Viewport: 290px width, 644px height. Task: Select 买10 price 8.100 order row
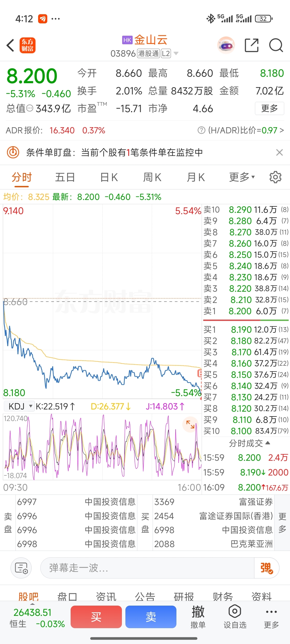[246, 431]
